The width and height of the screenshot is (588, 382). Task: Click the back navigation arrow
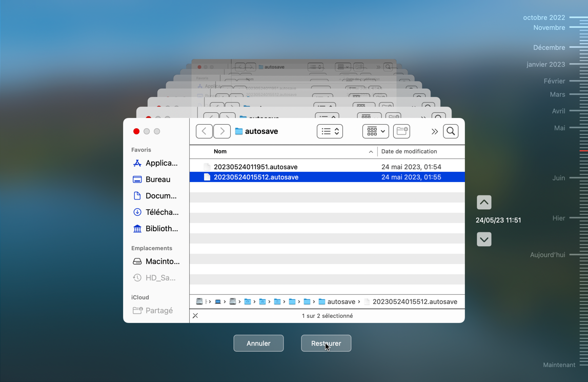(x=204, y=131)
